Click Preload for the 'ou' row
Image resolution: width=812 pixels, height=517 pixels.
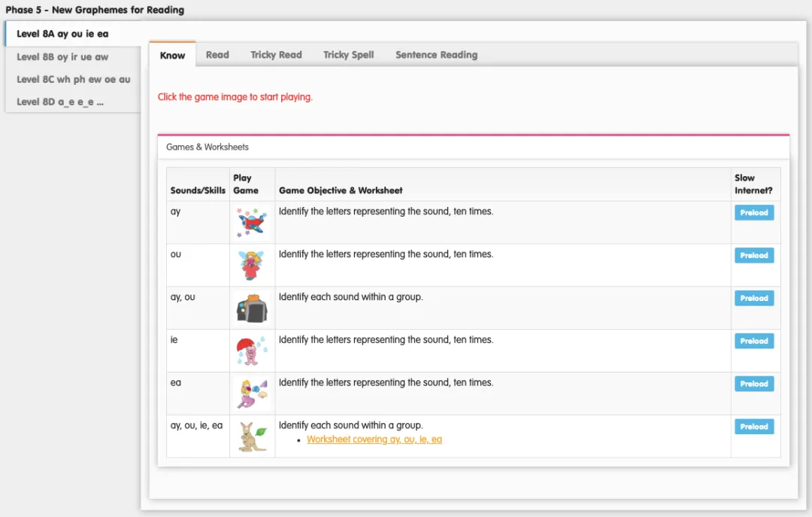pos(753,256)
